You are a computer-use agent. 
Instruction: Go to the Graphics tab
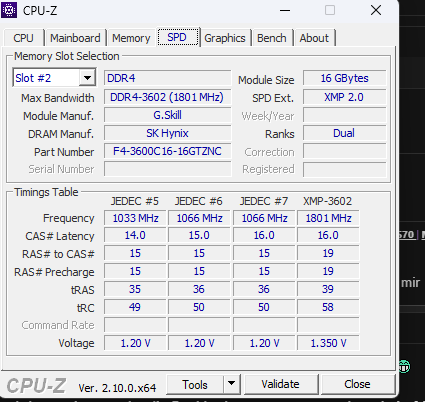(225, 38)
